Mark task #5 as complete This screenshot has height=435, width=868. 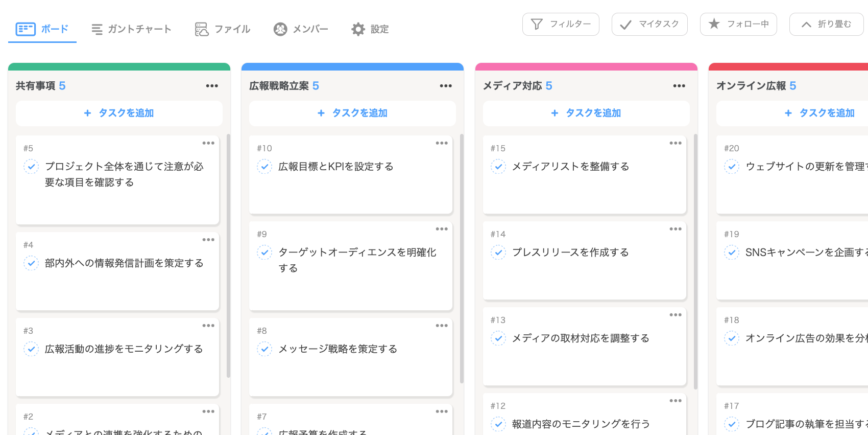(31, 167)
